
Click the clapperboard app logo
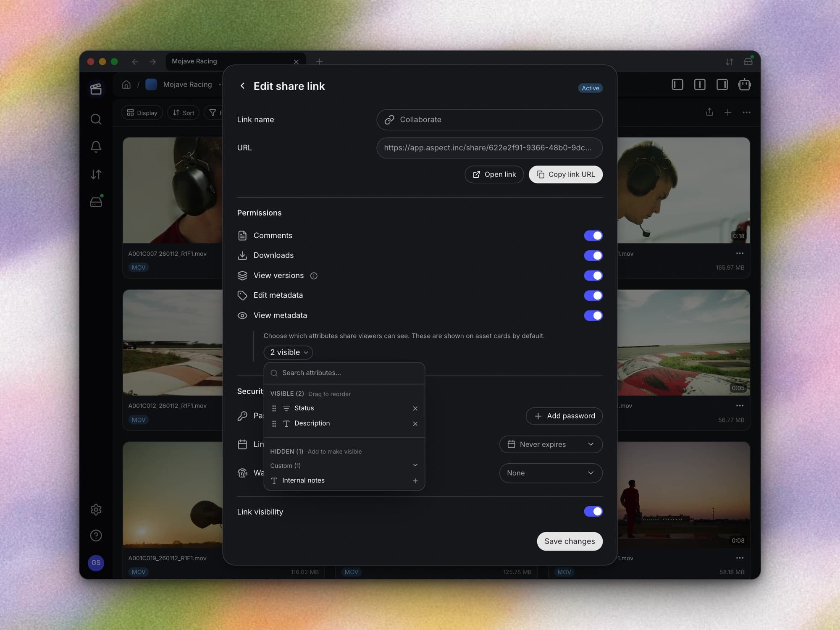point(96,89)
